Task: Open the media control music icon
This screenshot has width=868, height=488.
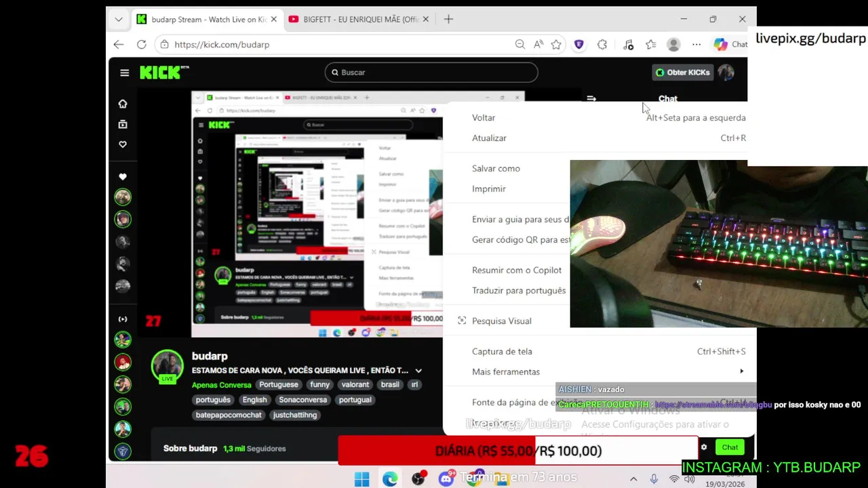Action: point(628,45)
